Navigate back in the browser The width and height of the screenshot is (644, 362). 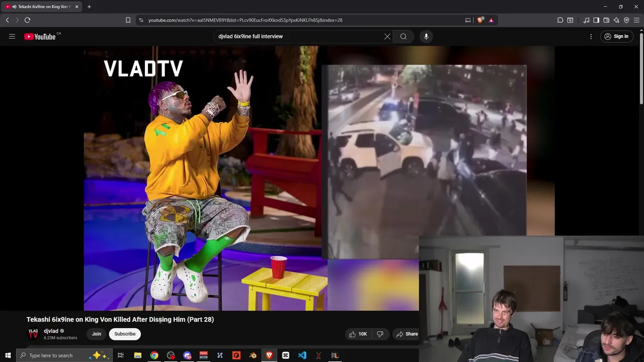[x=7, y=20]
